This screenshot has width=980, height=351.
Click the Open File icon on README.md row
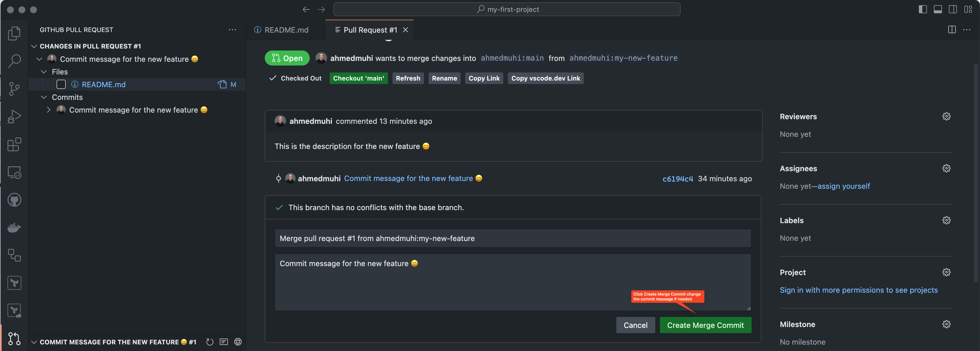[x=222, y=85]
